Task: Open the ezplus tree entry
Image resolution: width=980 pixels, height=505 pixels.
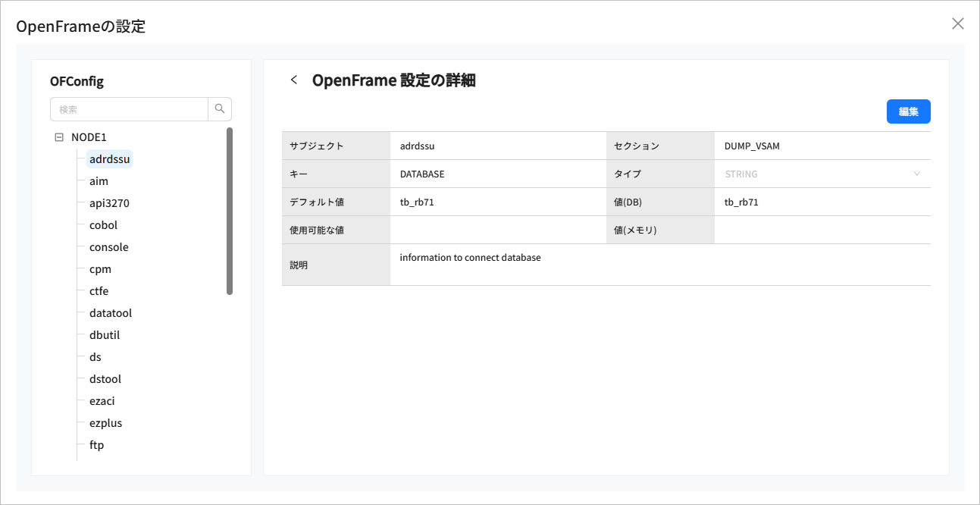Action: 105,423
